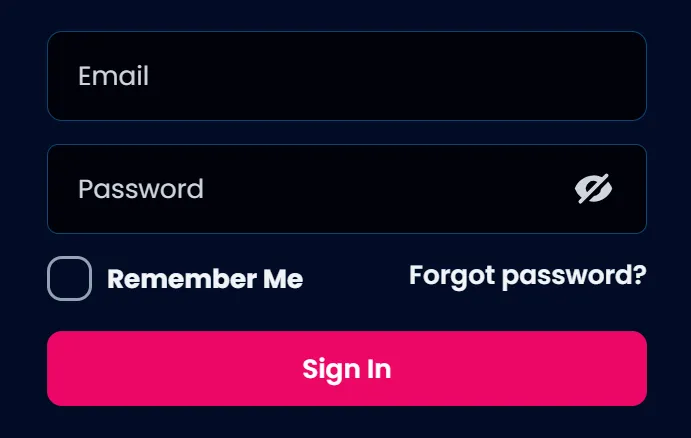
Task: Click the slashed eye icon in the Password field
Action: [x=593, y=189]
